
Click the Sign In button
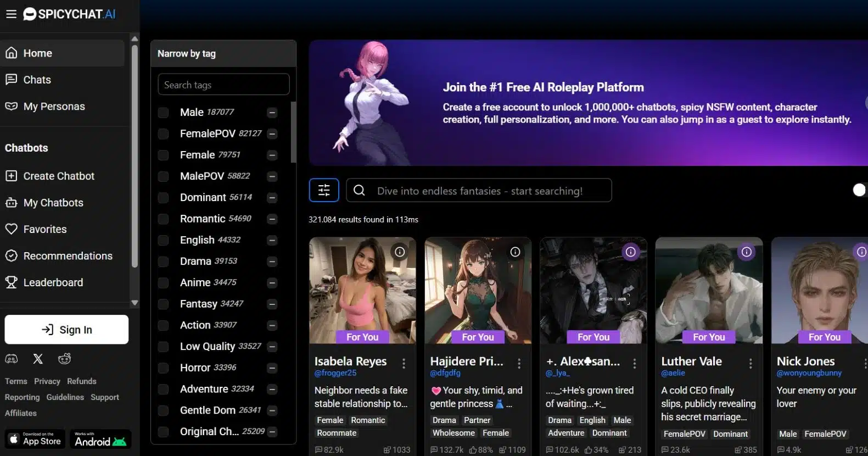click(x=66, y=330)
